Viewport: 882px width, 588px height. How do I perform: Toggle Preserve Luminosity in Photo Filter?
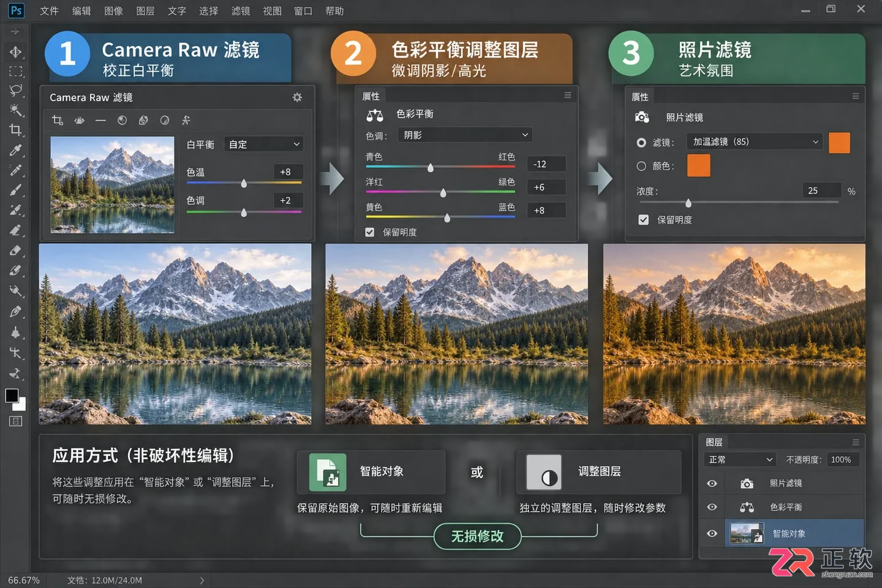(x=643, y=220)
